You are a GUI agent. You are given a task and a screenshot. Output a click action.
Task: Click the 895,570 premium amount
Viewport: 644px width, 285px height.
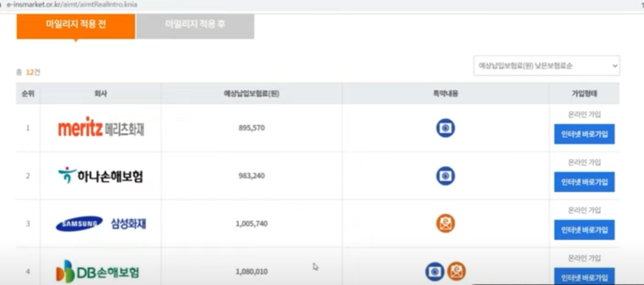point(252,128)
